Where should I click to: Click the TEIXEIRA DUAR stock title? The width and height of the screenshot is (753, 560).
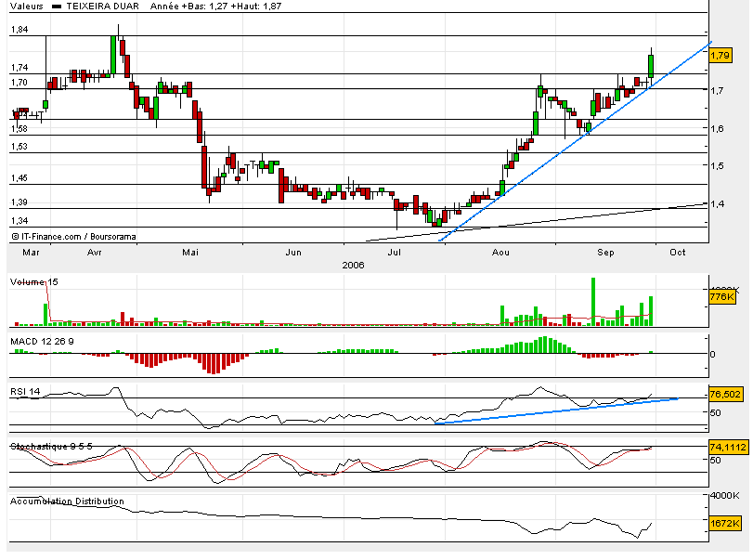coord(103,7)
